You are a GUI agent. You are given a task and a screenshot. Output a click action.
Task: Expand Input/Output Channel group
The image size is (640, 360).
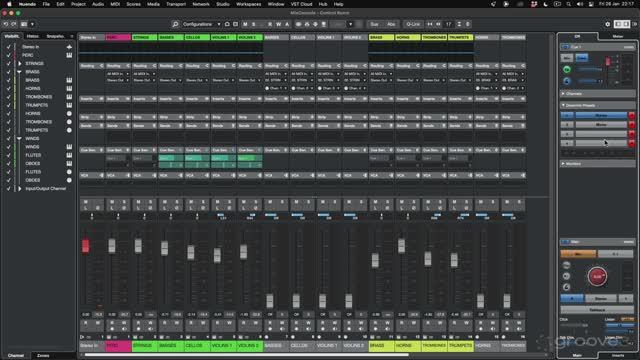pos(20,189)
